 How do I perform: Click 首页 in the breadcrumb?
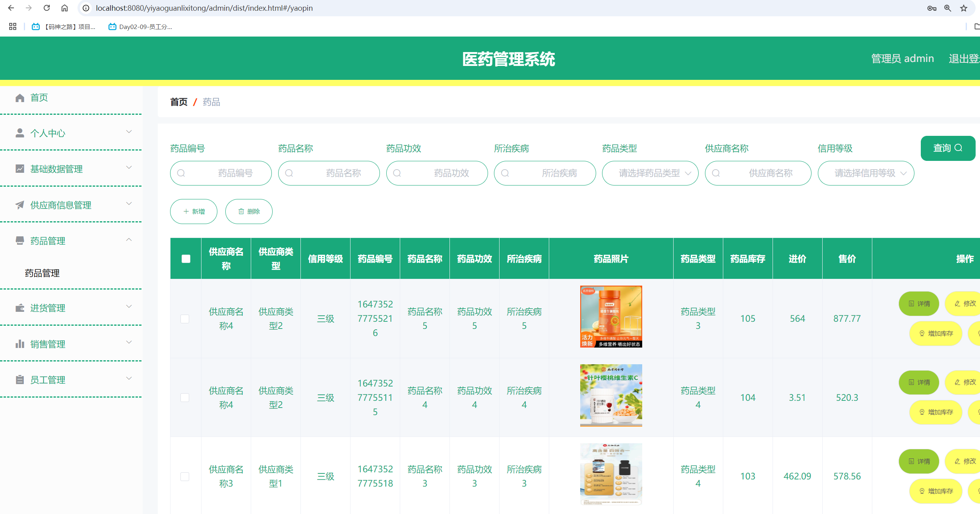pyautogui.click(x=178, y=102)
